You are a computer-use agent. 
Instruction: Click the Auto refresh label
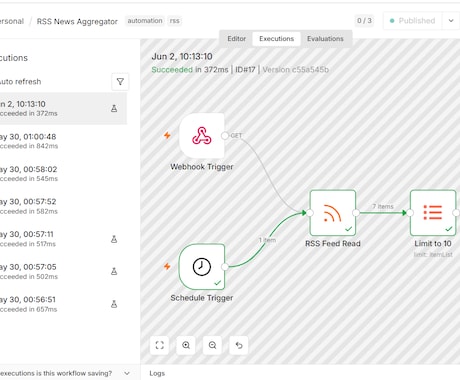[x=21, y=82]
